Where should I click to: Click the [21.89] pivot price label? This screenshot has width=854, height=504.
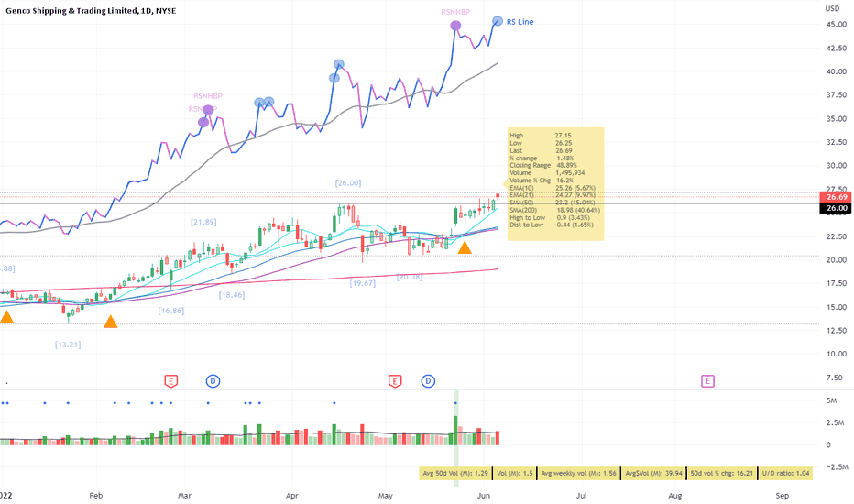[203, 222]
